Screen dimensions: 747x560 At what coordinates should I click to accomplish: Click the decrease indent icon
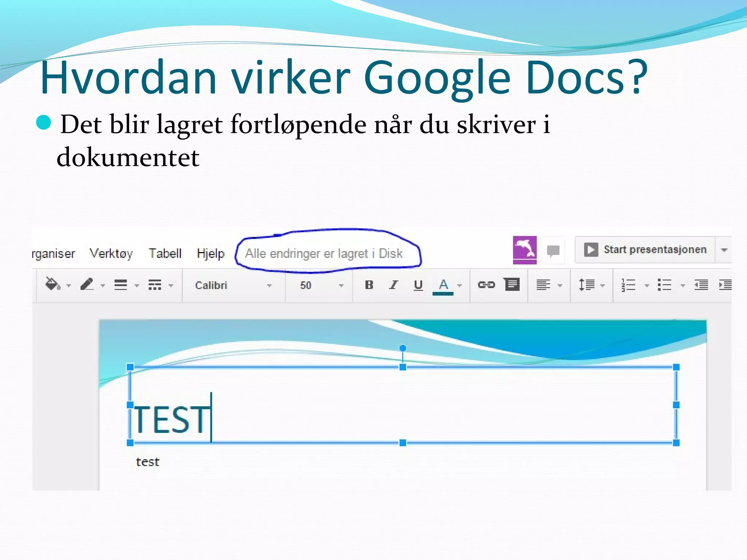[701, 285]
